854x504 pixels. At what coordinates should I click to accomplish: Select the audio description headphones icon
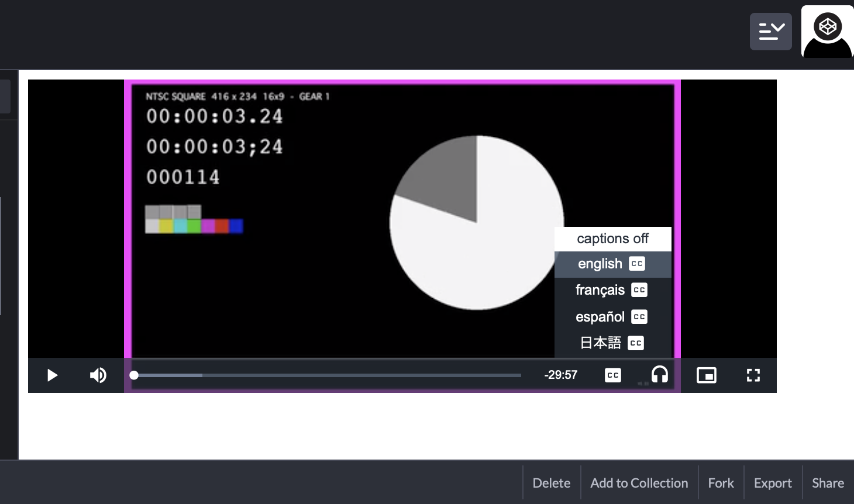pyautogui.click(x=659, y=375)
